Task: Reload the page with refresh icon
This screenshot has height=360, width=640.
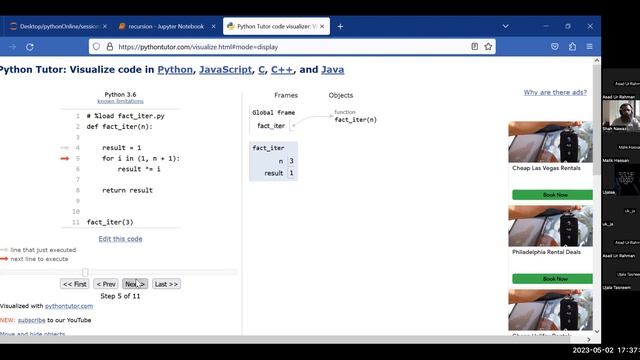Action: (30, 47)
